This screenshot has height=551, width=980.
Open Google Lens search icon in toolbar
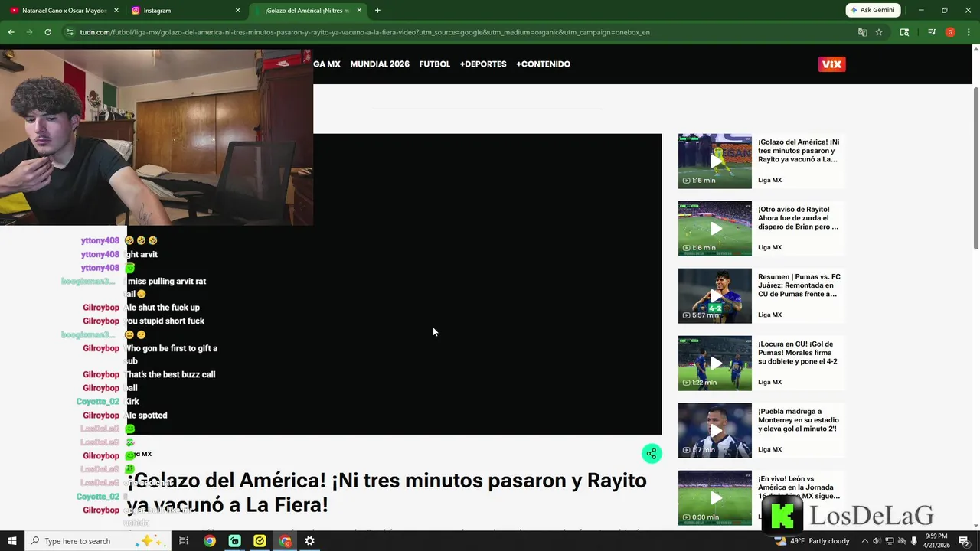pos(904,32)
